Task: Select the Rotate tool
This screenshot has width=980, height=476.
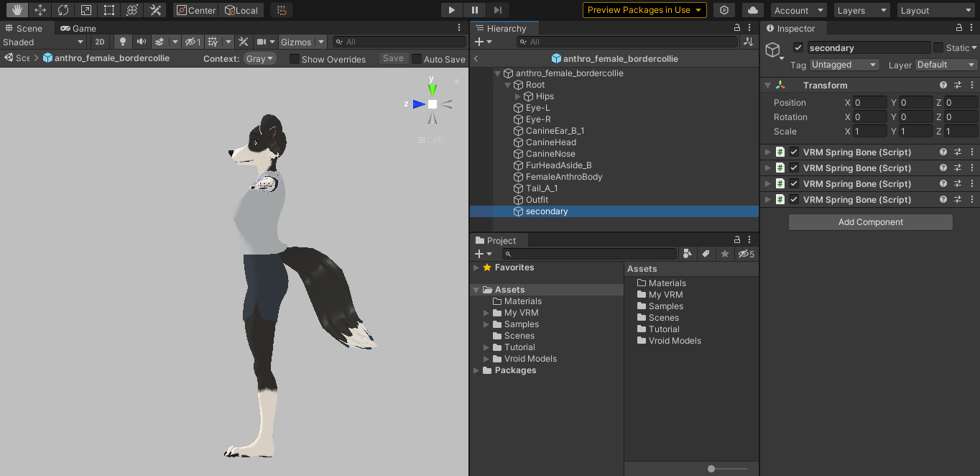Action: tap(63, 10)
